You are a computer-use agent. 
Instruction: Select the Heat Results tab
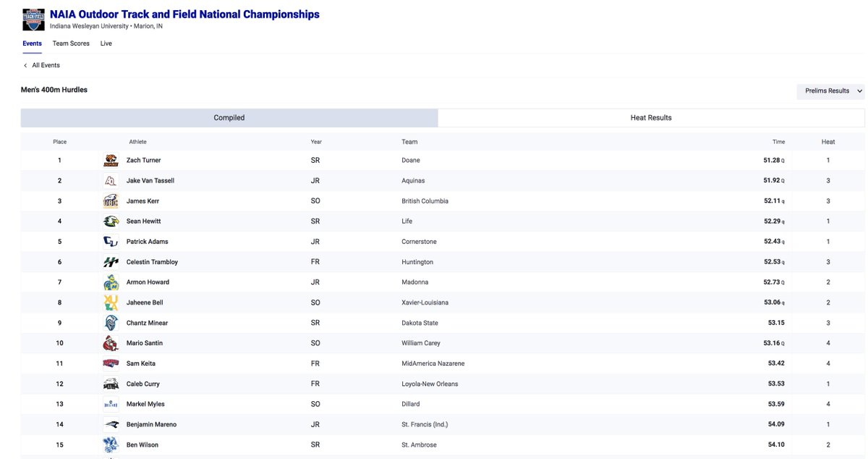(x=651, y=118)
